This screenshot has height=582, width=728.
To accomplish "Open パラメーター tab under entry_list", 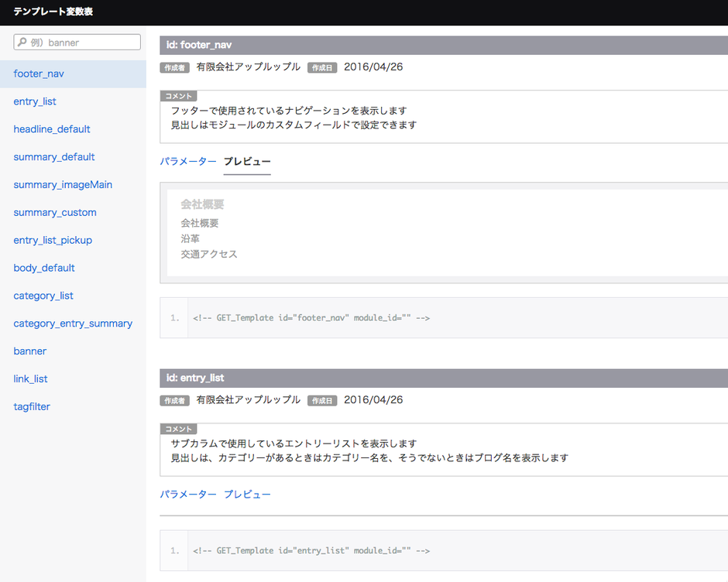I will 188,495.
